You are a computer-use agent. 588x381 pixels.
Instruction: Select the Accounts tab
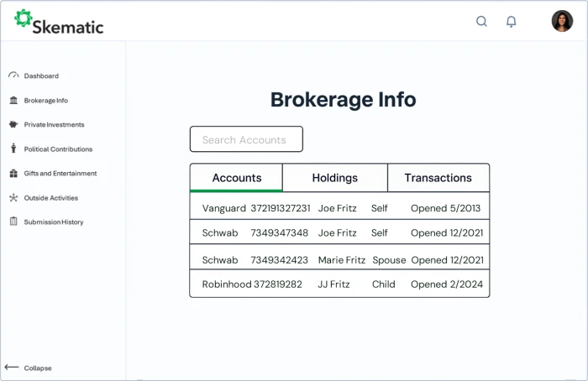pyautogui.click(x=237, y=178)
